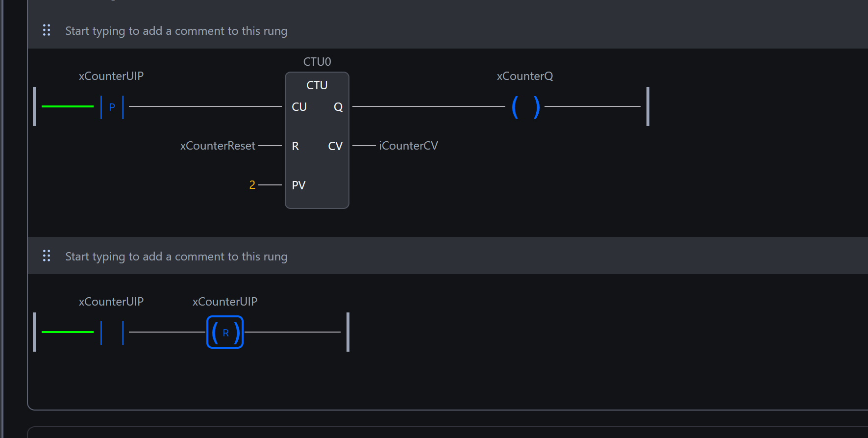
Task: Click the CTU0 instance name
Action: [x=317, y=62]
